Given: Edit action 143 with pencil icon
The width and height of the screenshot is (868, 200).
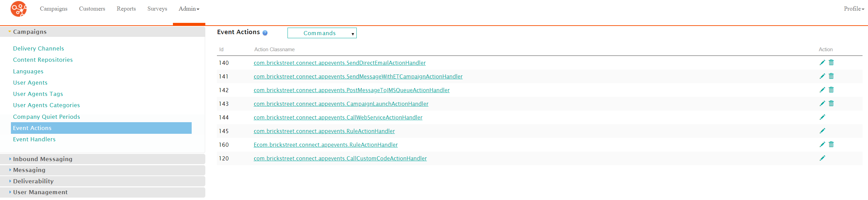Looking at the screenshot, I should click(822, 103).
